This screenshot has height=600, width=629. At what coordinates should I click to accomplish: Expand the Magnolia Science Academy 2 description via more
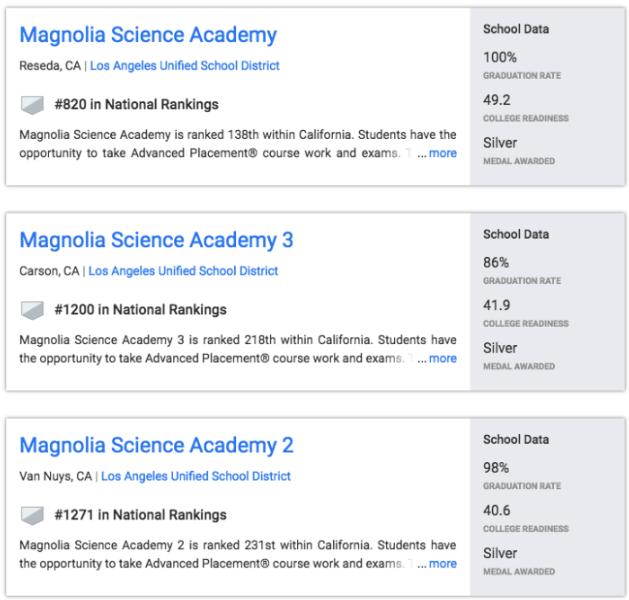442,563
